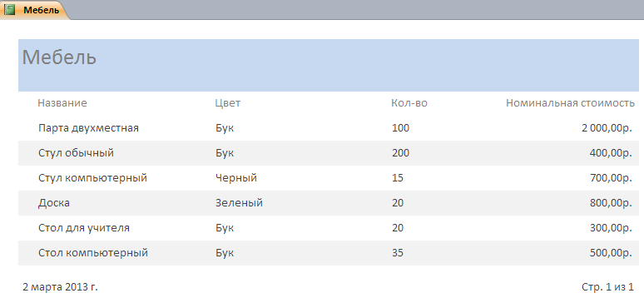Click the Кол-во column header
Viewport: 644px width, 303px height.
click(x=409, y=102)
